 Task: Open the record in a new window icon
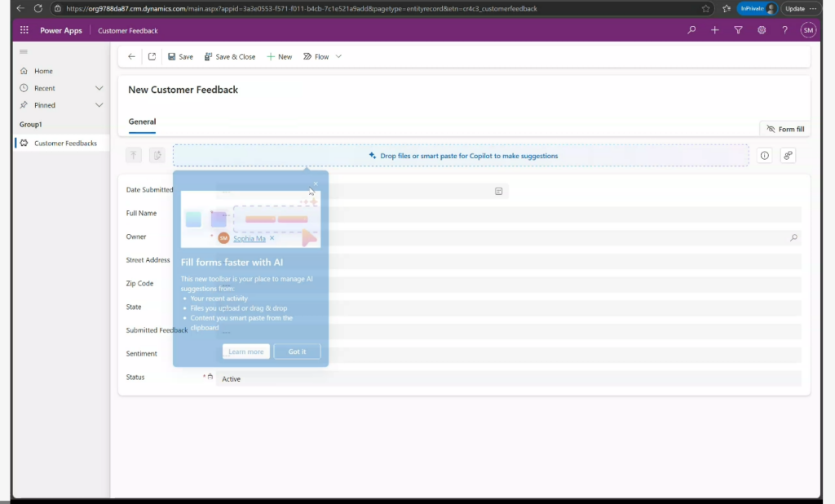152,56
